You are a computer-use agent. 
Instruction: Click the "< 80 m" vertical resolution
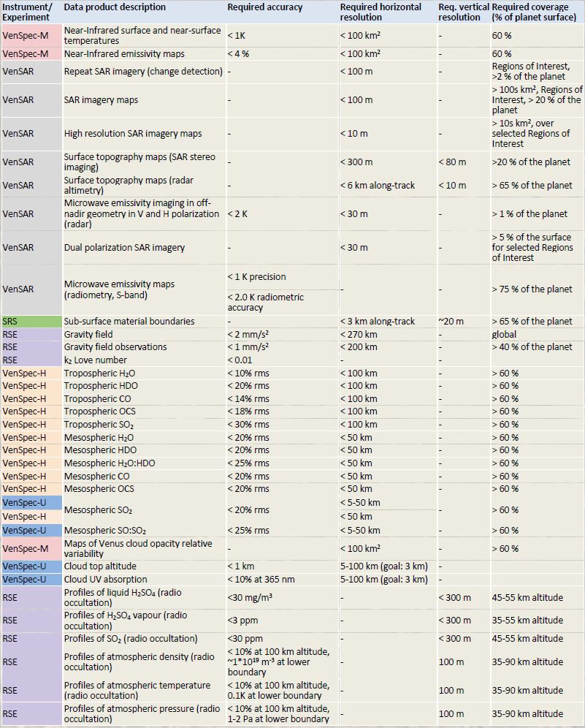click(x=452, y=162)
